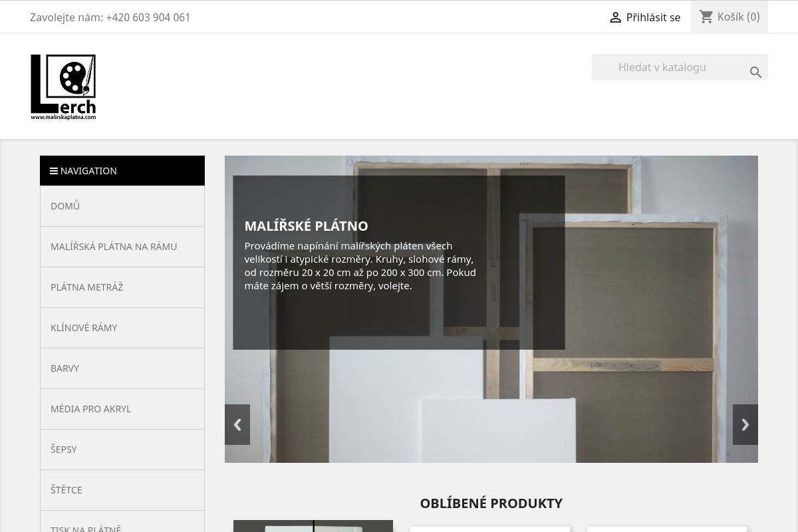The width and height of the screenshot is (798, 532).
Task: Click the user account icon
Action: (x=615, y=18)
